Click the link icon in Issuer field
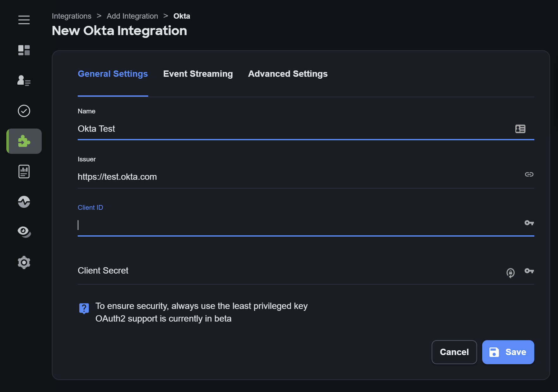This screenshot has height=392, width=558. [529, 174]
